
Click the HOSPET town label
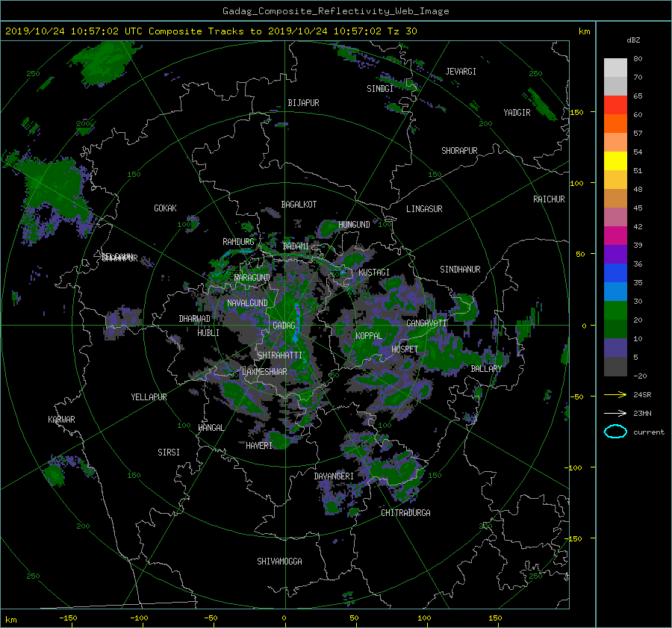pyautogui.click(x=405, y=349)
